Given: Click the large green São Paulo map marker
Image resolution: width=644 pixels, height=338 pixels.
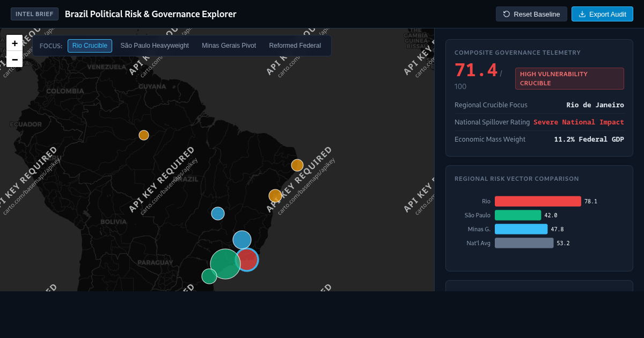Looking at the screenshot, I should coord(225,264).
